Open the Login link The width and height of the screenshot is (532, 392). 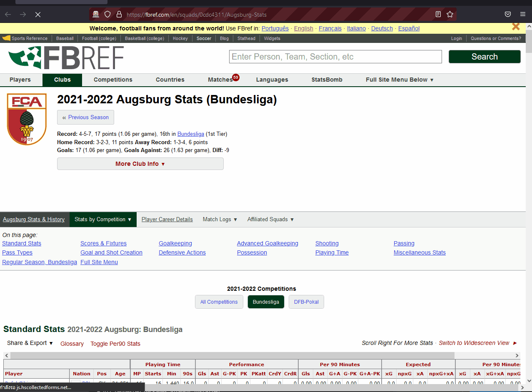point(457,38)
